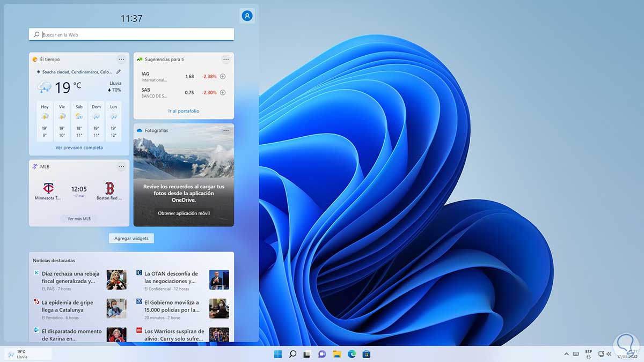Click the Agregar widgets button
This screenshot has height=362, width=644.
tap(131, 238)
